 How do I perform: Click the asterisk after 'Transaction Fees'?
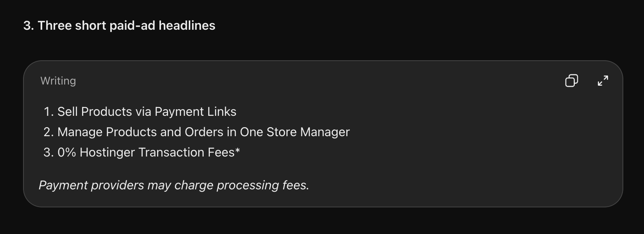click(x=238, y=150)
